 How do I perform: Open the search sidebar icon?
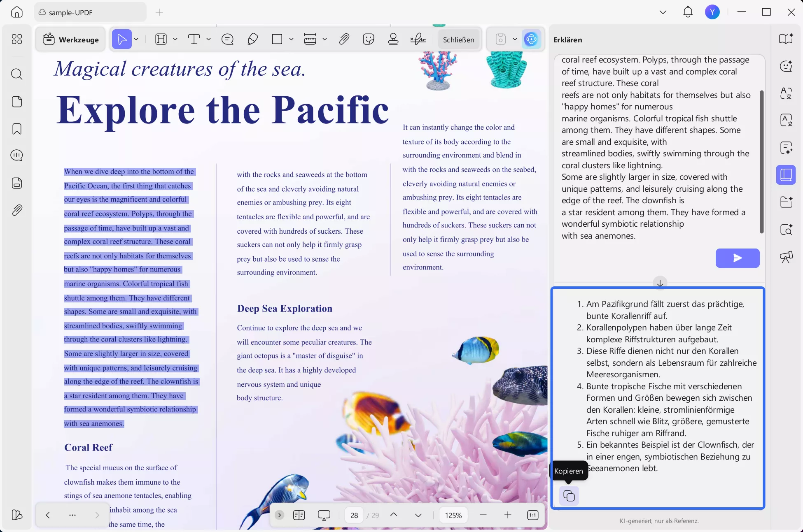(x=17, y=74)
